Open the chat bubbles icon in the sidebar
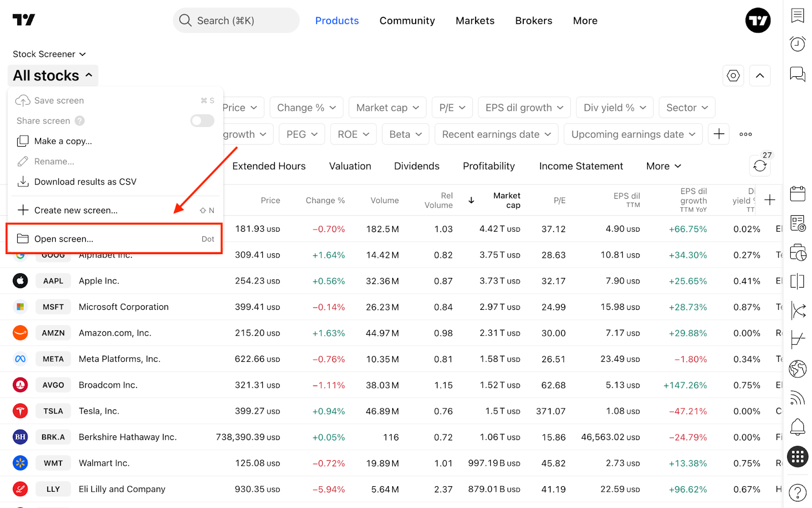This screenshot has width=812, height=508. pos(797,74)
